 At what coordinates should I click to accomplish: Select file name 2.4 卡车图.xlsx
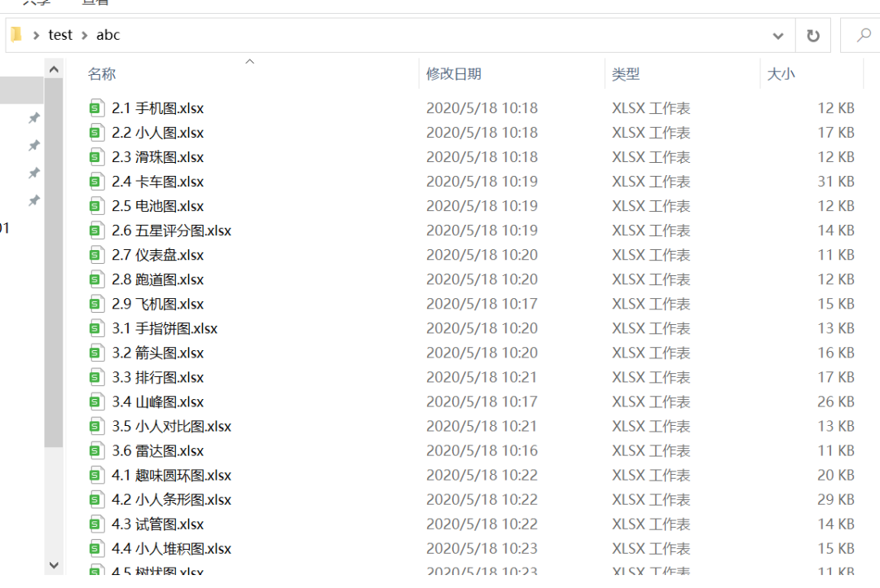click(x=158, y=182)
